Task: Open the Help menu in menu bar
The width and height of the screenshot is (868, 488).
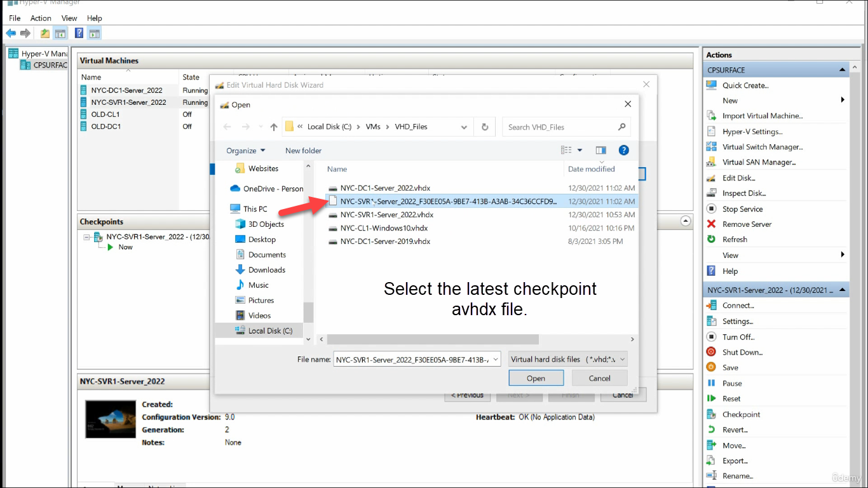Action: (94, 18)
